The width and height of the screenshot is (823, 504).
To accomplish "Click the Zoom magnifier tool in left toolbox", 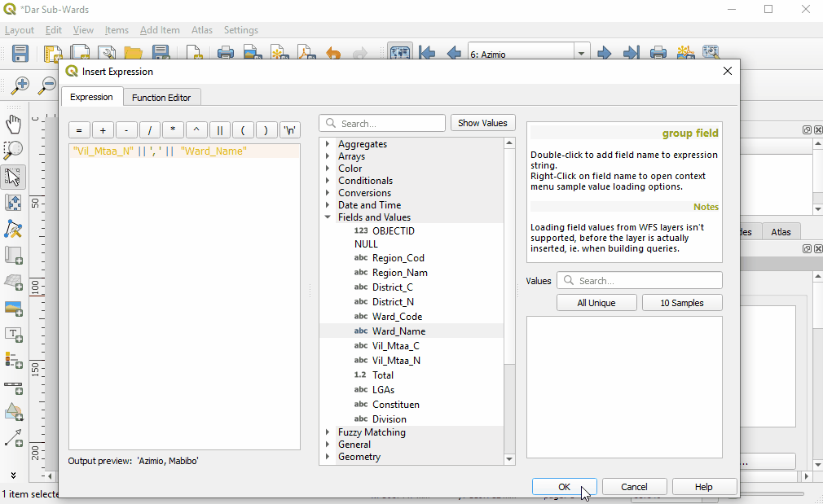I will [x=14, y=150].
